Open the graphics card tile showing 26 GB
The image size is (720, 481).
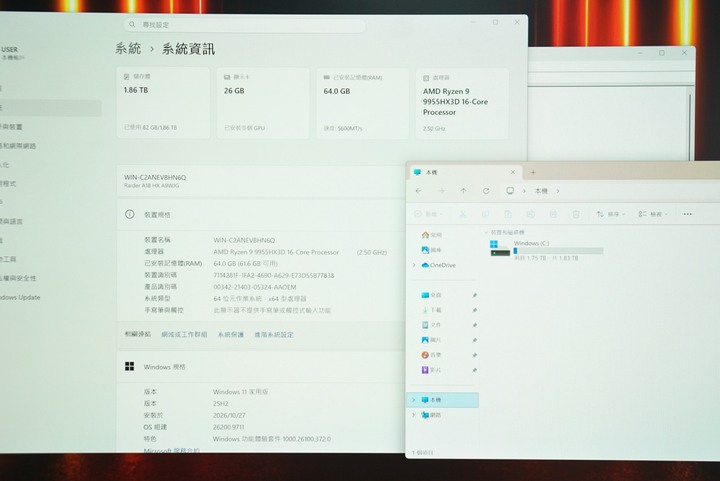263,103
